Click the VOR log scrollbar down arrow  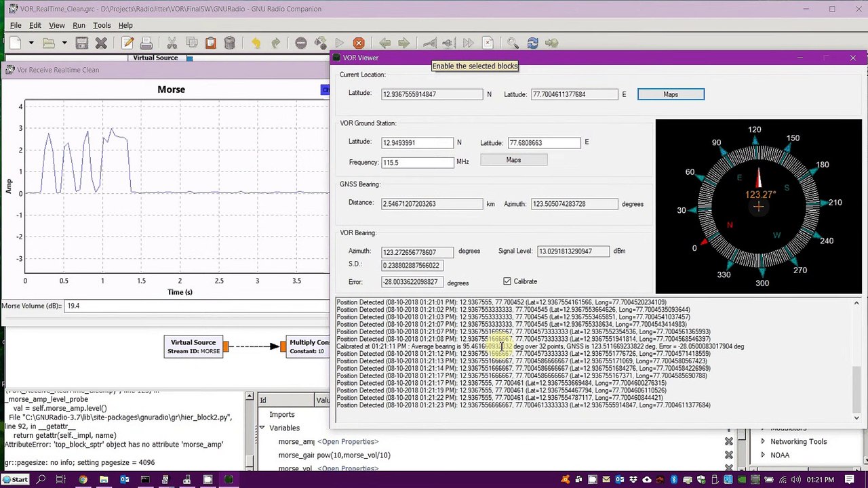coord(856,418)
